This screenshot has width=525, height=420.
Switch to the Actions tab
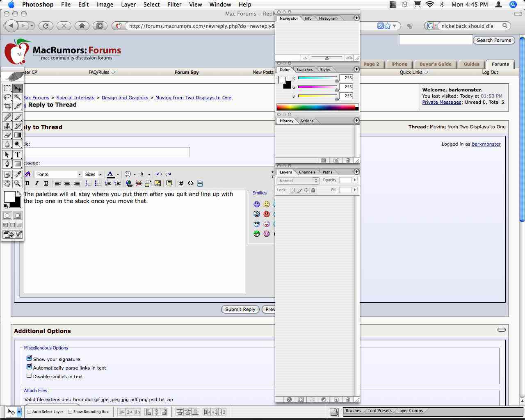(x=306, y=121)
